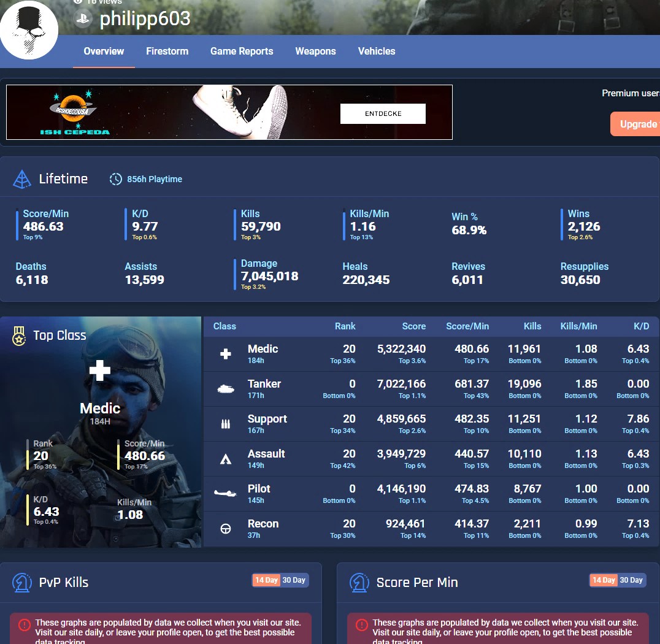The height and width of the screenshot is (644, 660).
Task: Open the Game Reports tab
Action: [242, 52]
